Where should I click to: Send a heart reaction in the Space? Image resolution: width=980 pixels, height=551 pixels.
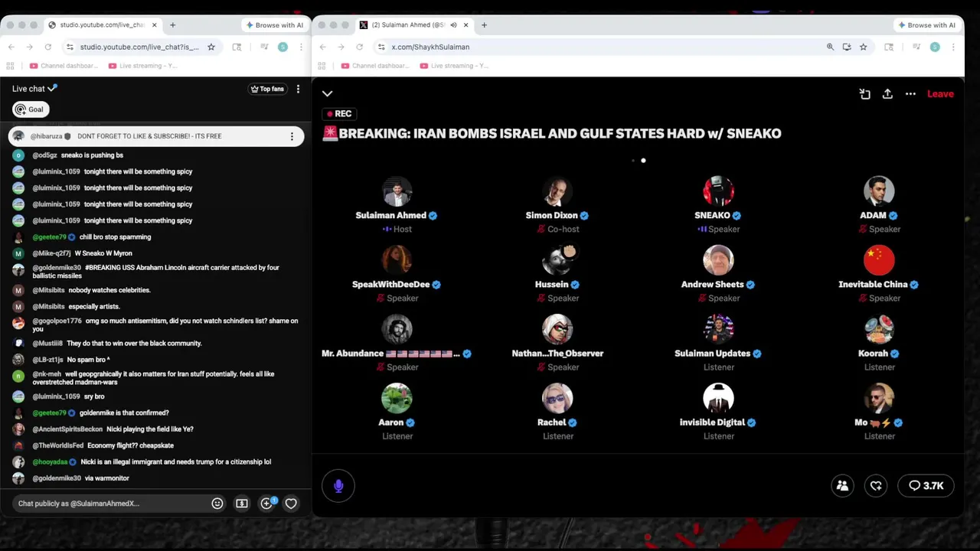pos(876,486)
